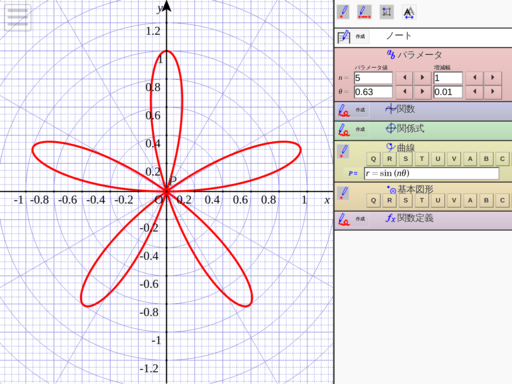Decrease parameter θ with left arrow
The height and width of the screenshot is (384, 512).
[404, 92]
